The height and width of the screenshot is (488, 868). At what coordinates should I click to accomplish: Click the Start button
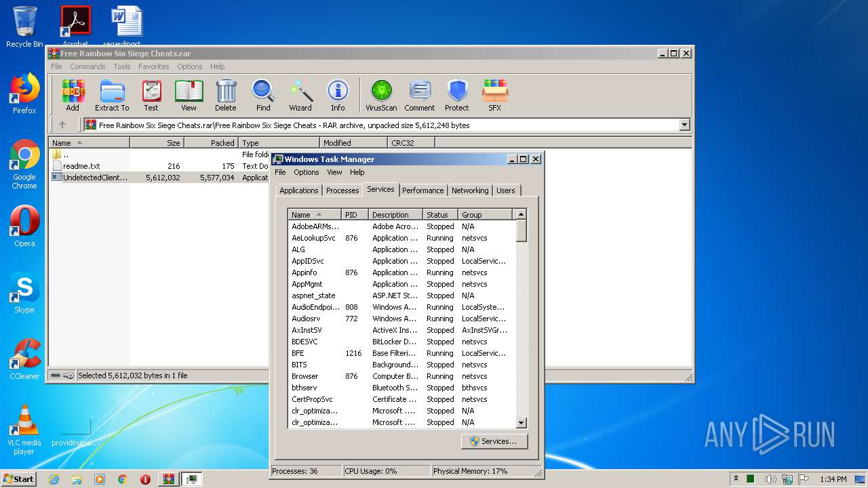click(x=19, y=479)
